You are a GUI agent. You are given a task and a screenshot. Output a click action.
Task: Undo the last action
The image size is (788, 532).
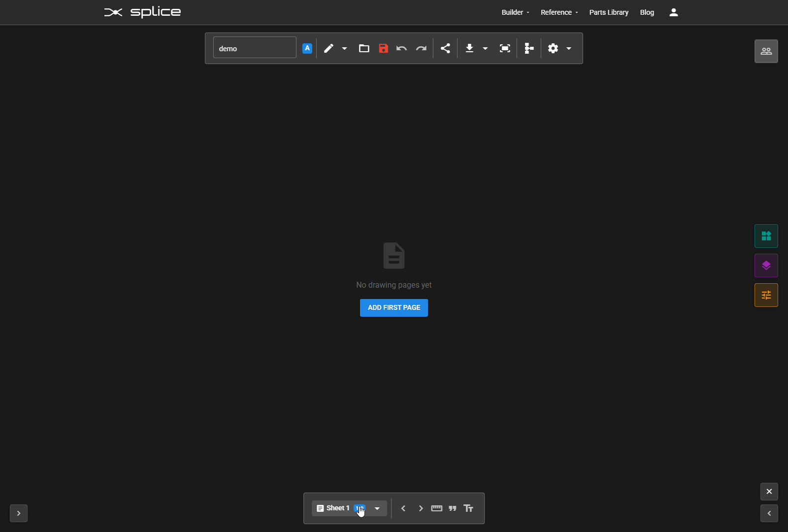[x=401, y=48]
